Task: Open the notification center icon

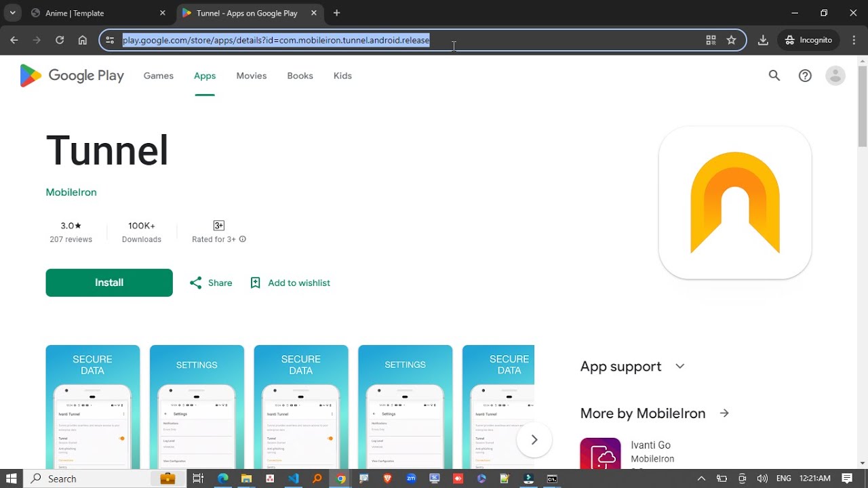Action: click(x=847, y=479)
